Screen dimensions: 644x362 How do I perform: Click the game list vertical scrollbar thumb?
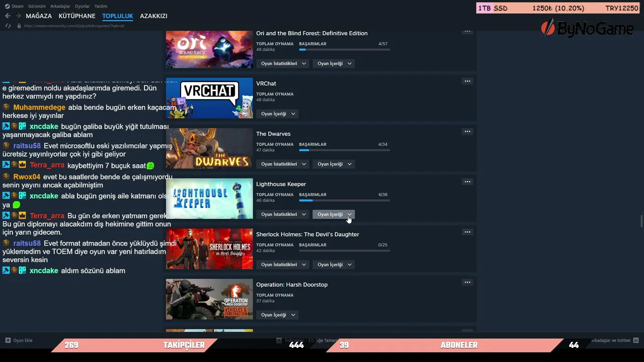click(x=641, y=221)
